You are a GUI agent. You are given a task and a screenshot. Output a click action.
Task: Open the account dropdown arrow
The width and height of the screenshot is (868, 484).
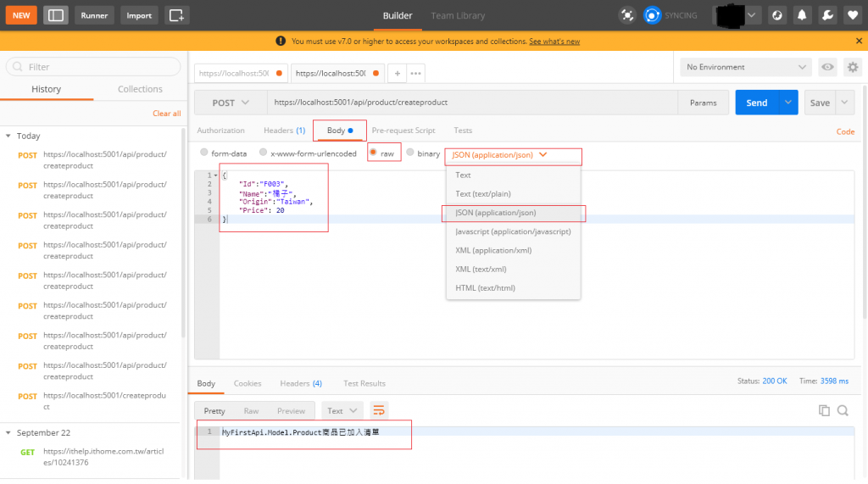751,15
